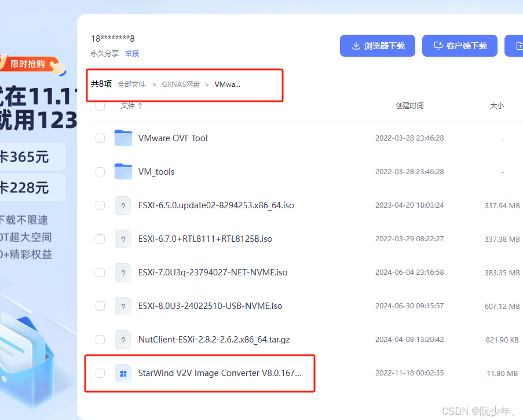
Task: Click the NutClient-ESXi archive file icon
Action: click(x=123, y=340)
